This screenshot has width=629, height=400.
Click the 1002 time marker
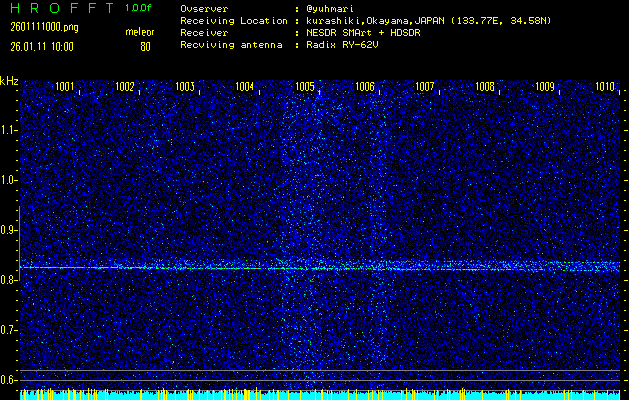125,86
